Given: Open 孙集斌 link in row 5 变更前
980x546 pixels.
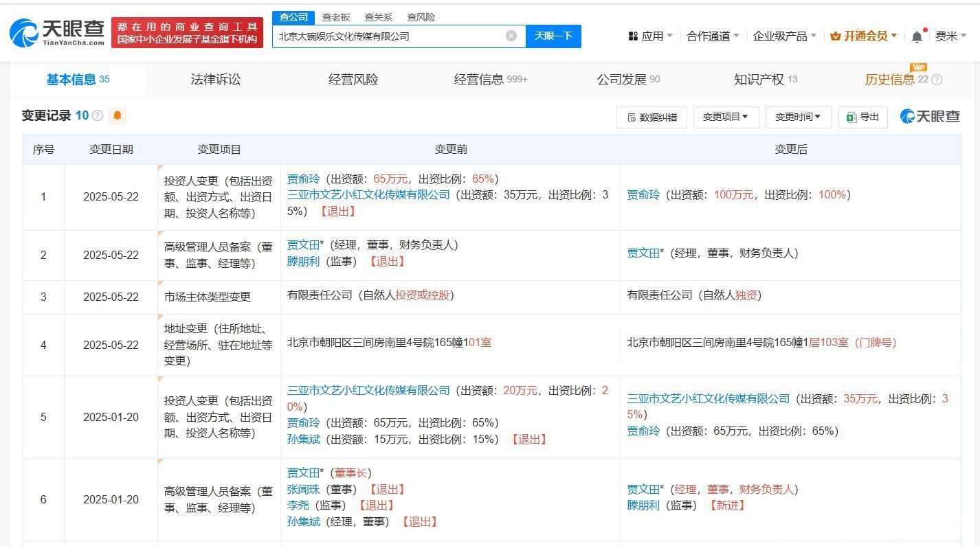Looking at the screenshot, I should coord(304,439).
